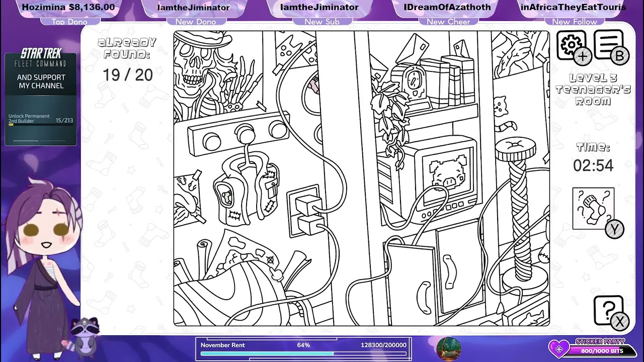This screenshot has width=644, height=362.
Task: Click Hozimina $8,136.00 top donor name
Action: coord(68,8)
